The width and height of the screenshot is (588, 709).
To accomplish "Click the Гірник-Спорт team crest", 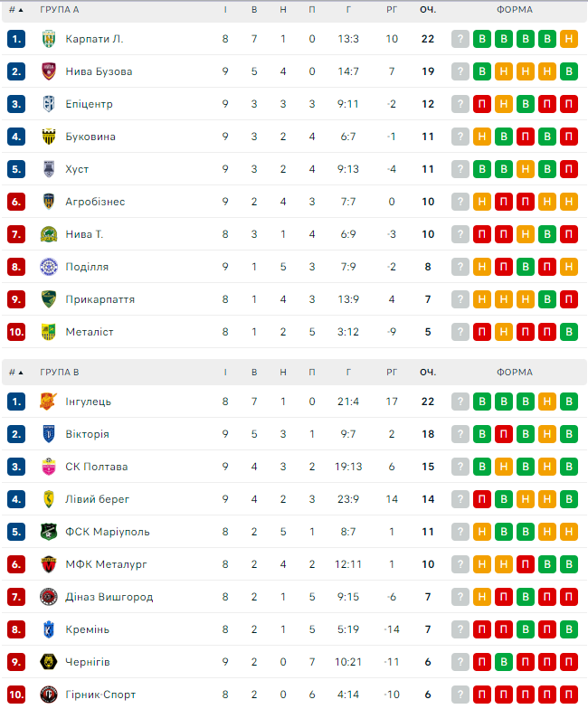I will 49,695.
